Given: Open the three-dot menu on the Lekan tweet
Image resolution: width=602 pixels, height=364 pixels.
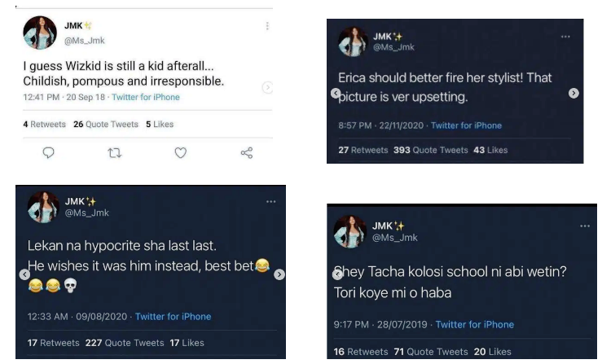Looking at the screenshot, I should coord(270,200).
